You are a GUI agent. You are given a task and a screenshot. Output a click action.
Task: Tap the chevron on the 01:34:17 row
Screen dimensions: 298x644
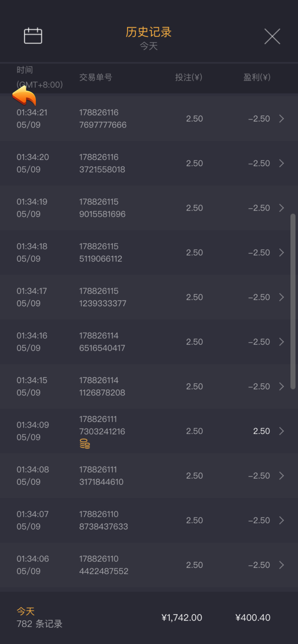tap(282, 297)
